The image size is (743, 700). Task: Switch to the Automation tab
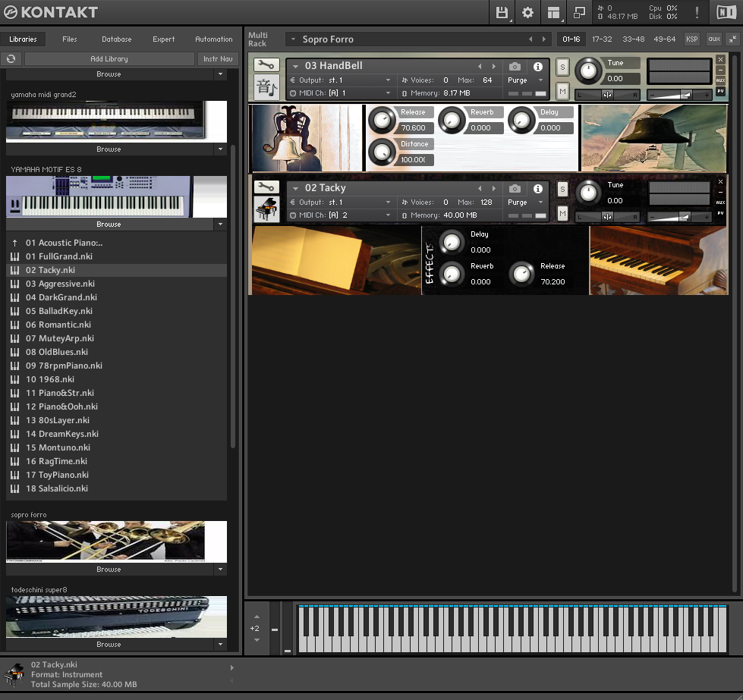(214, 39)
